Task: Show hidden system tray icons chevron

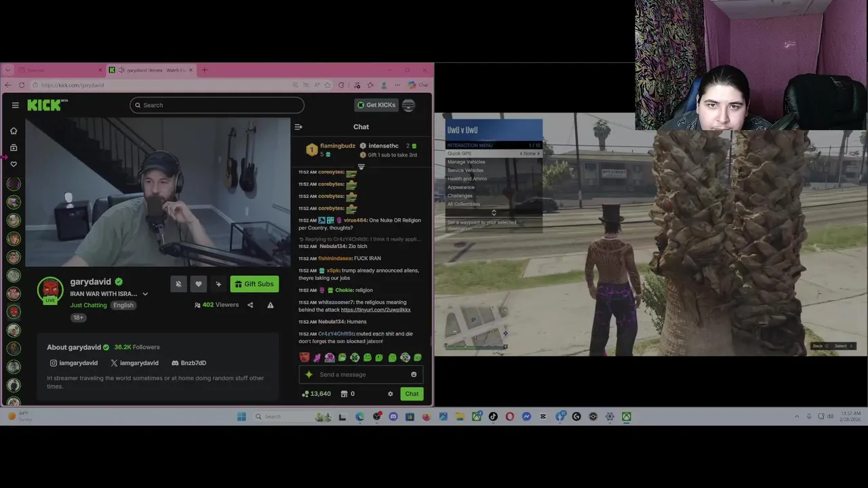Action: 797,417
